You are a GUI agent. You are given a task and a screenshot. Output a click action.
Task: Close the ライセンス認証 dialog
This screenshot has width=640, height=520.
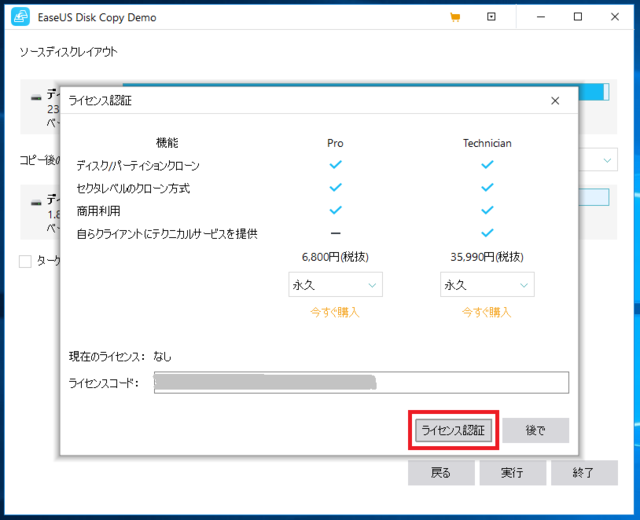pyautogui.click(x=555, y=101)
